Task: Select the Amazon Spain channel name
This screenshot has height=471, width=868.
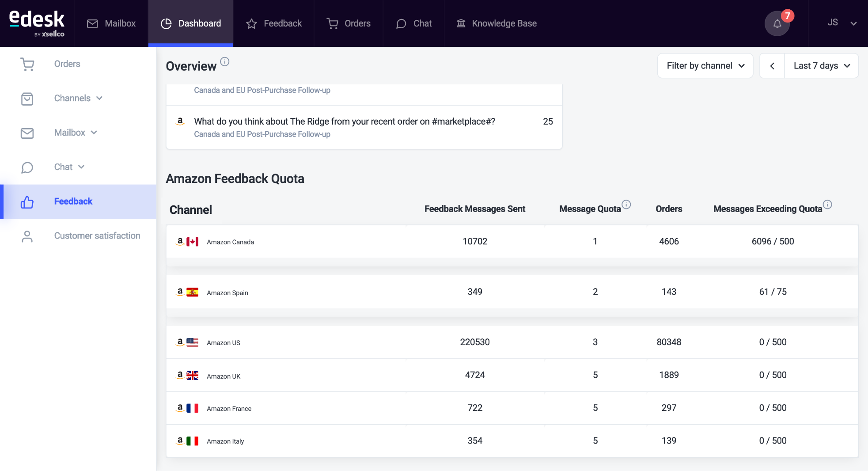Action: (x=227, y=293)
